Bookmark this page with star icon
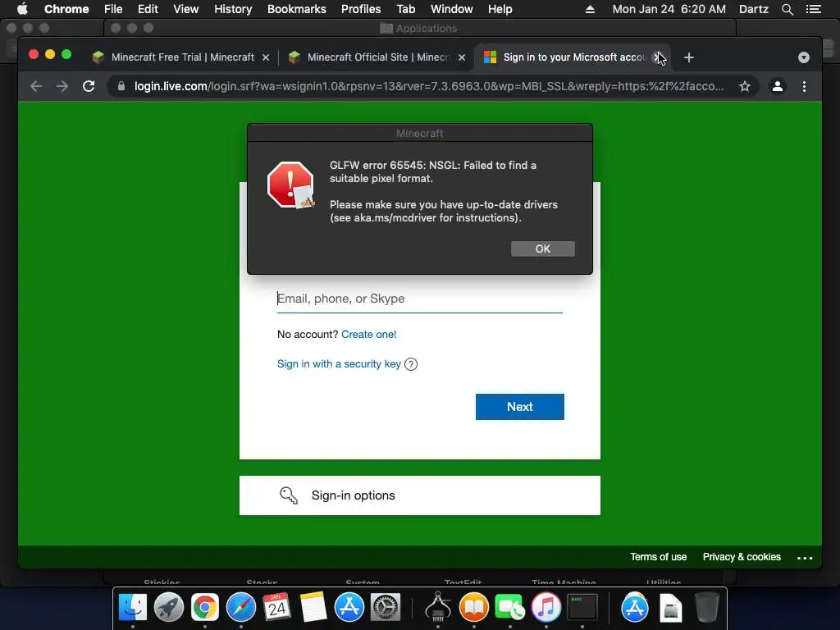 pos(745,86)
